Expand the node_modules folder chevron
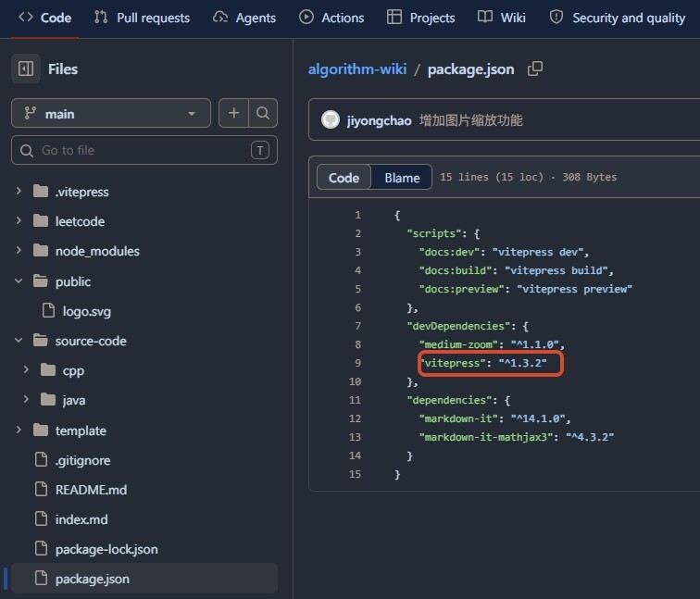 tap(19, 250)
